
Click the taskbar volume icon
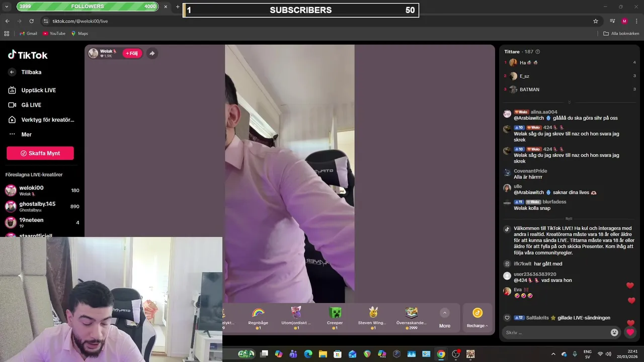point(609,354)
